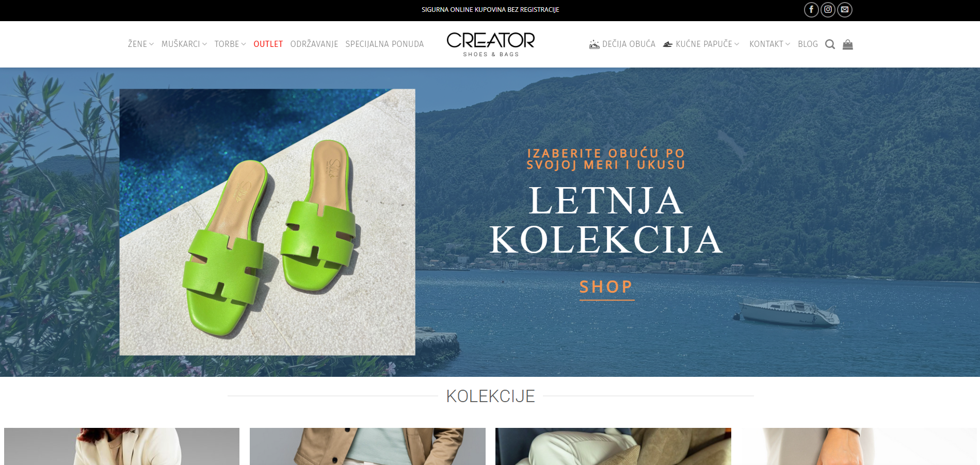The width and height of the screenshot is (980, 465).
Task: Click the orange SHOP banner button
Action: (606, 287)
